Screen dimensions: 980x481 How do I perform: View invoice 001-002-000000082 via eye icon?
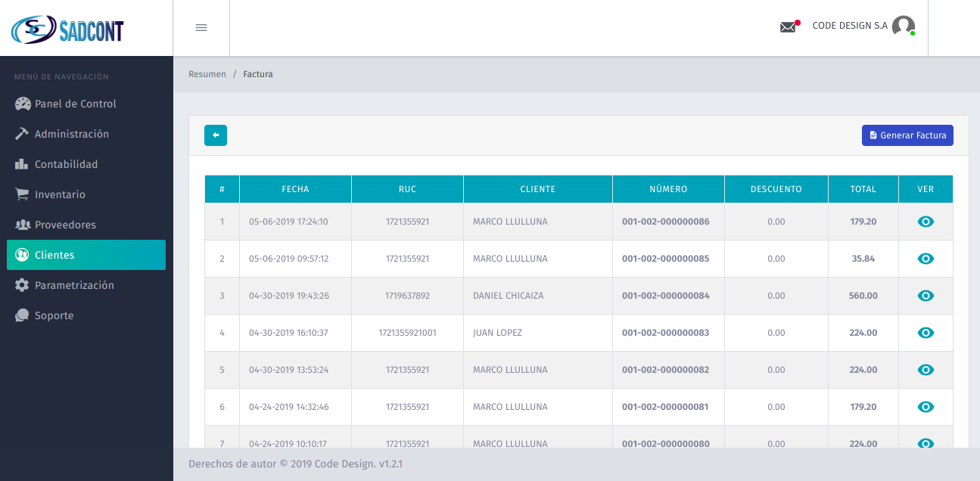tap(926, 370)
